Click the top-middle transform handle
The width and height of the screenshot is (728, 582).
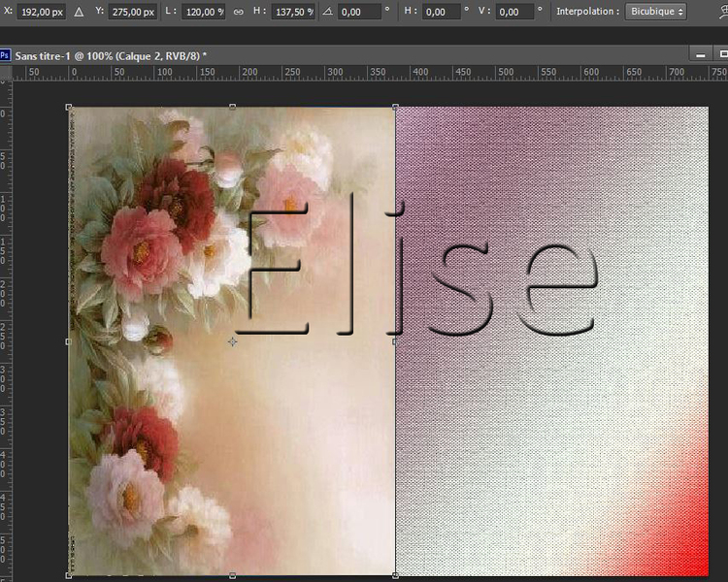tap(232, 107)
